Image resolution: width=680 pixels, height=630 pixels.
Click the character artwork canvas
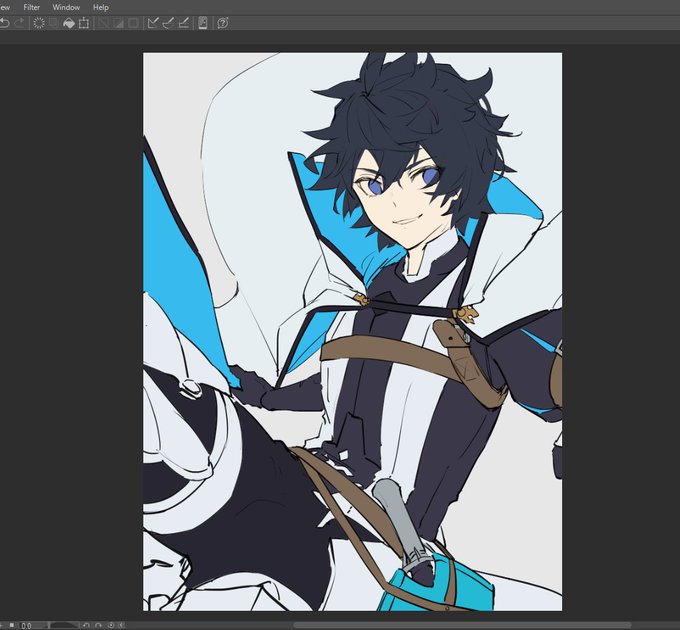tap(353, 332)
